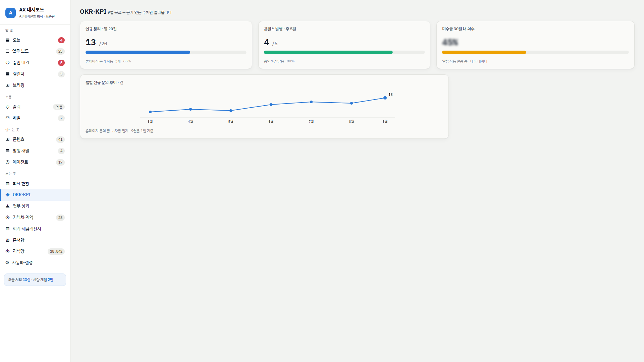Screen dimensions: 644x362
Task: Open the 발행 채널 icon
Action: coord(7,151)
